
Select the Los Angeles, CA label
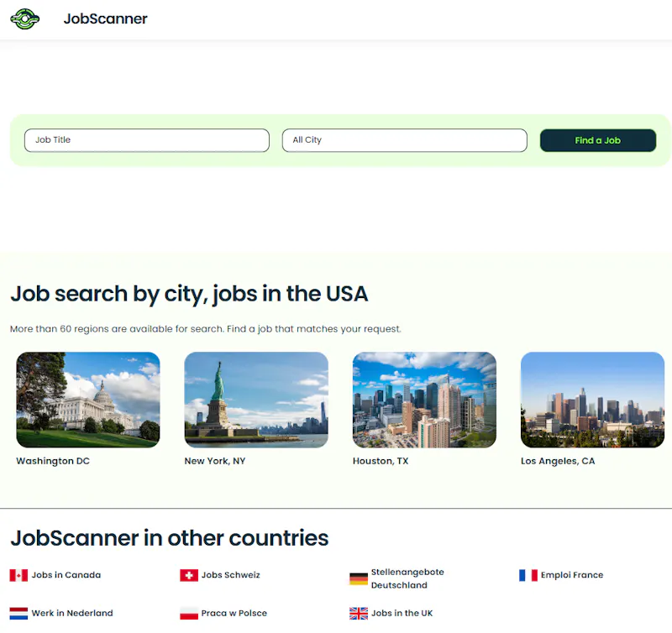point(558,461)
